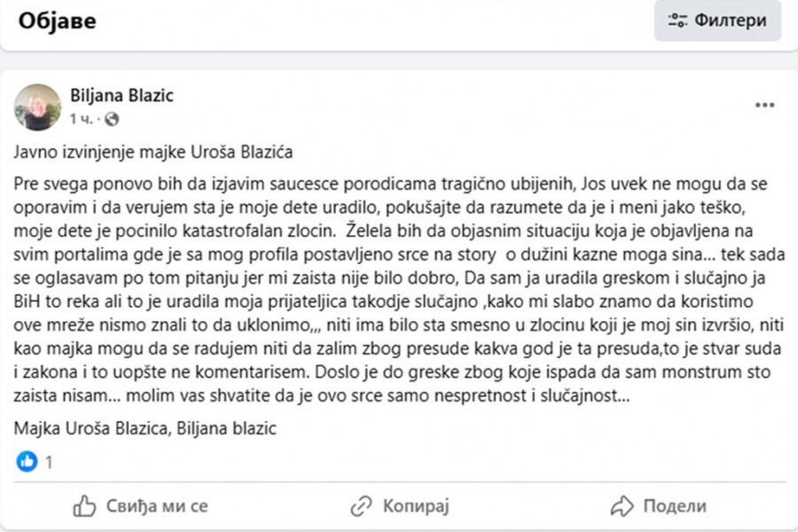Image resolution: width=798 pixels, height=532 pixels.
Task: Click the Biljana Blazic name link
Action: pos(121,96)
